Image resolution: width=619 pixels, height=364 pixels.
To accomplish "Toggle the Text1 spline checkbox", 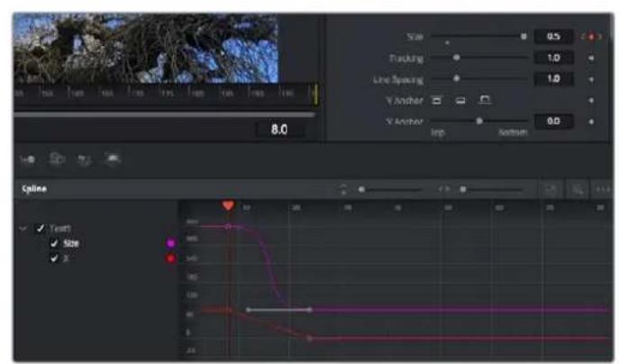I will pyautogui.click(x=40, y=228).
